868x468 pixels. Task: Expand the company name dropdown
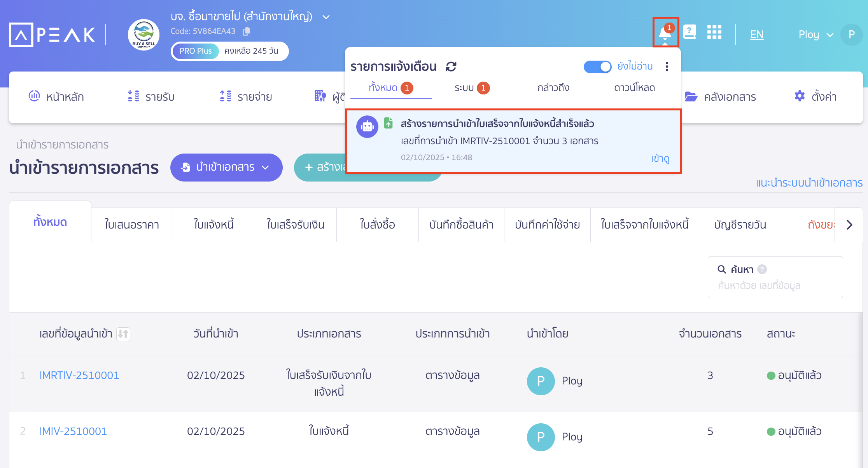click(x=326, y=17)
